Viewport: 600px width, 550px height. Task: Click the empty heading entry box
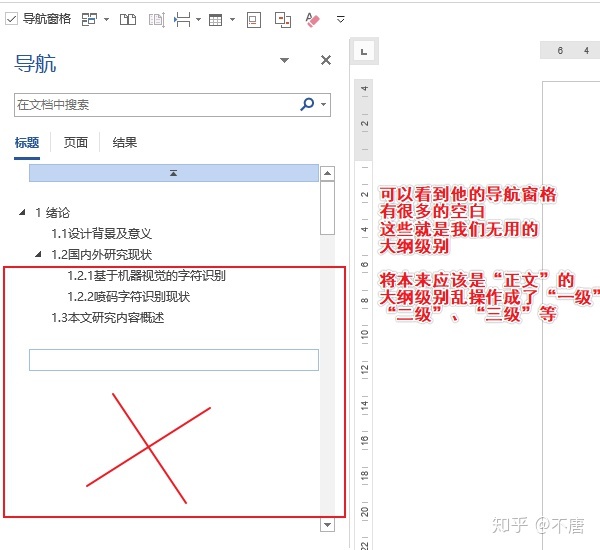pyautogui.click(x=174, y=360)
